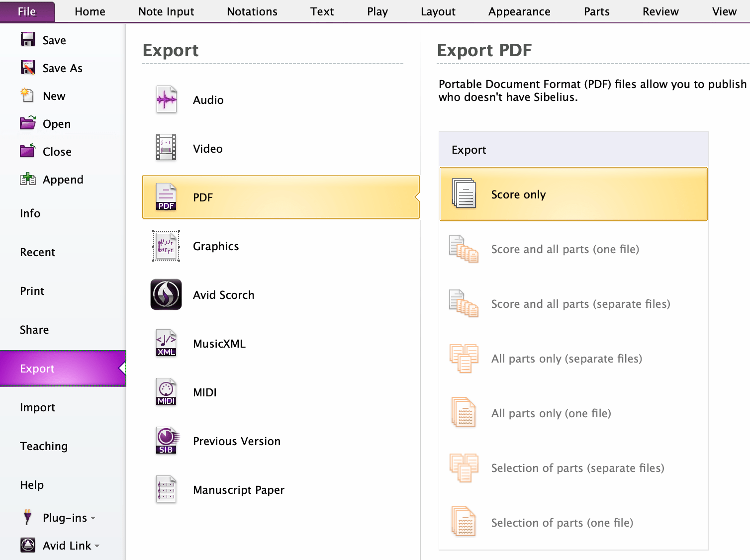Click the Avid Link logo icon
This screenshot has height=560, width=750.
click(28, 545)
